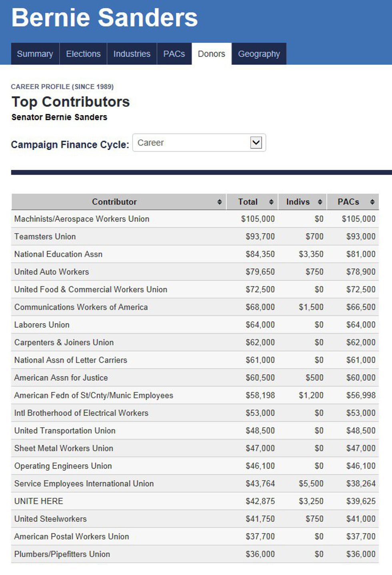The image size is (392, 575).
Task: Click the National Education Assn entry
Action: tap(58, 254)
